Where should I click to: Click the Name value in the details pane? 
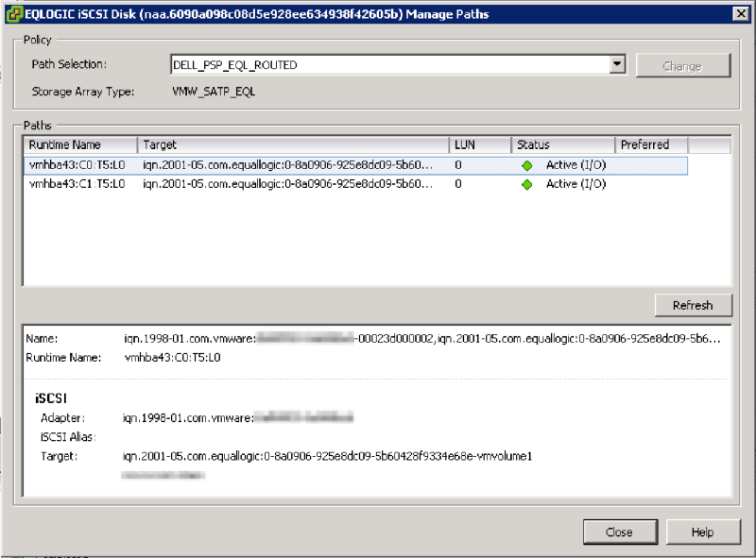click(422, 339)
